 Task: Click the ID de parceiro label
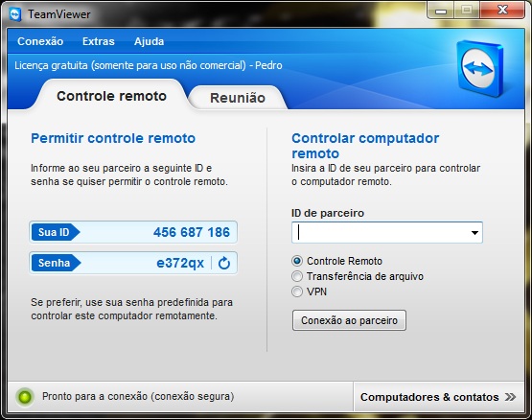(328, 213)
